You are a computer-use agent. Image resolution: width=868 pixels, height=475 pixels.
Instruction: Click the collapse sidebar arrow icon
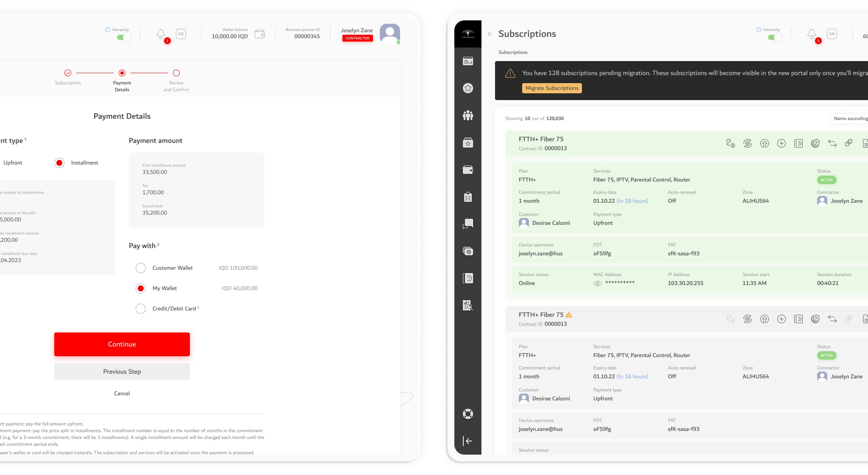(x=468, y=441)
